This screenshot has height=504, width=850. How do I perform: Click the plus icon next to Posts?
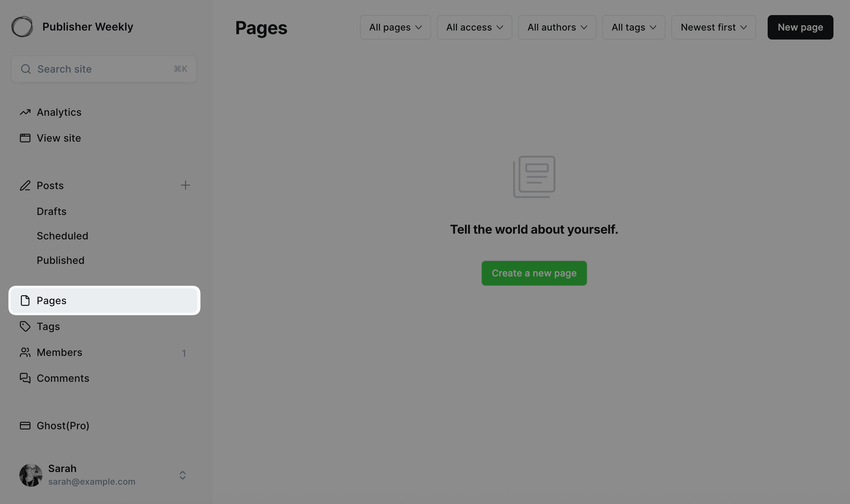coord(185,185)
